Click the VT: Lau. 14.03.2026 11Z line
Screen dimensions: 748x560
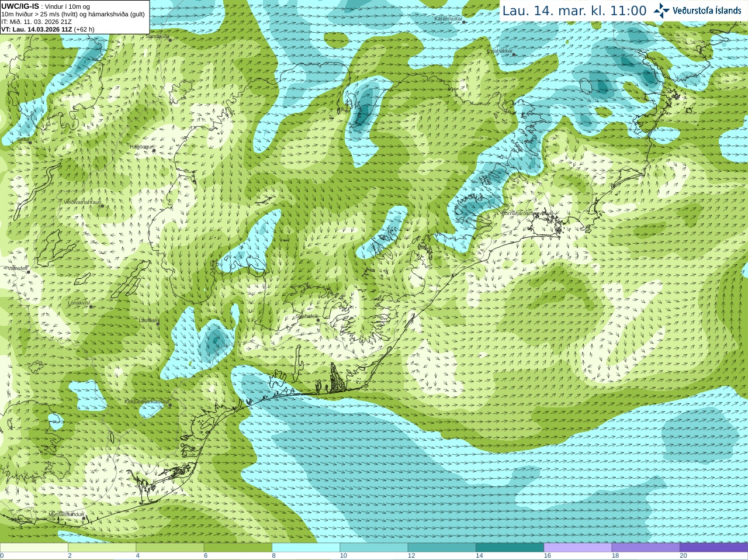[48, 29]
